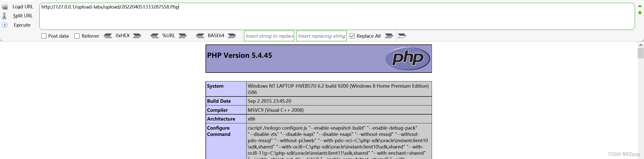This screenshot has height=159, width=644.
Task: Focus the 'Insert string to replace' field
Action: point(269,36)
